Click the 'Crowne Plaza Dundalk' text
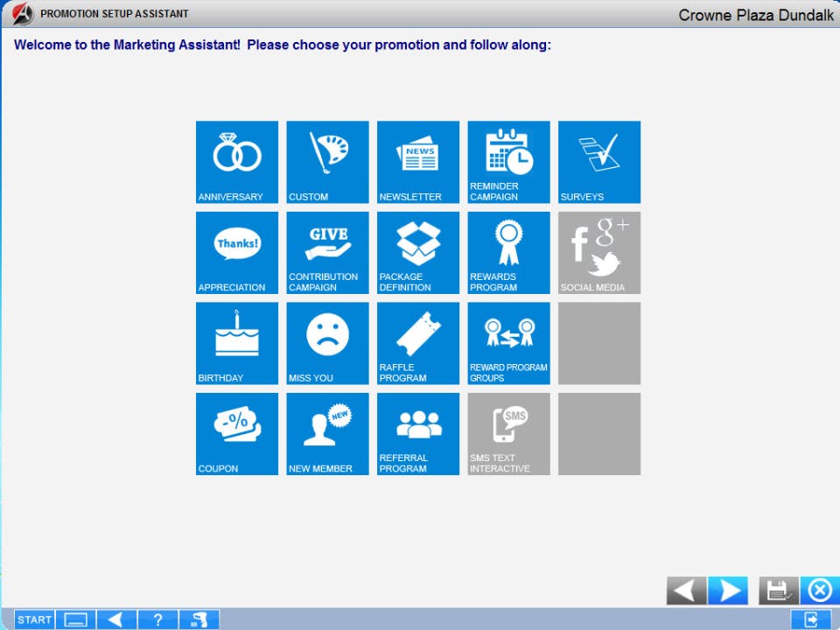 (756, 15)
